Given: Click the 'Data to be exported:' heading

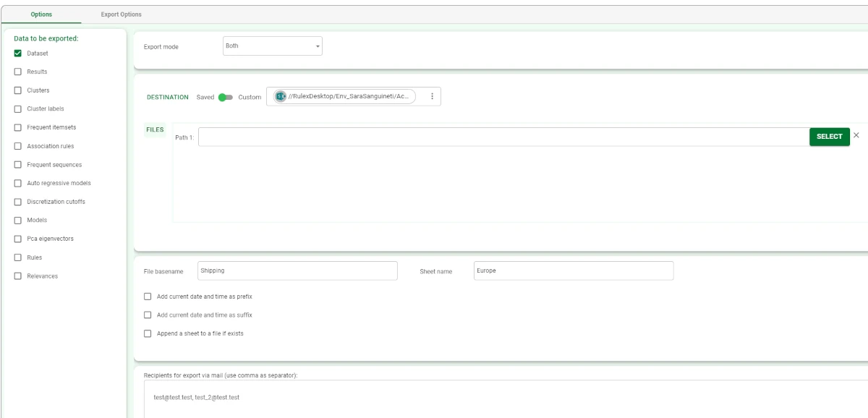Looking at the screenshot, I should 46,39.
